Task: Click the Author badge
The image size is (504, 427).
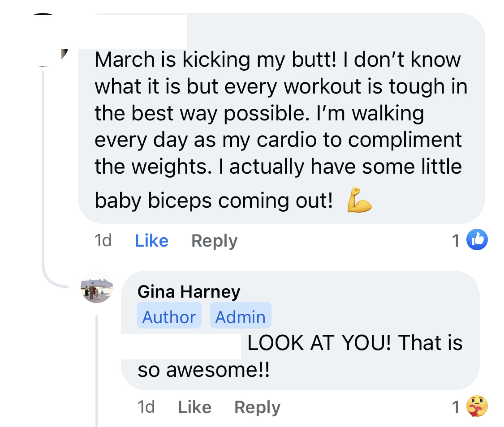Action: [169, 317]
